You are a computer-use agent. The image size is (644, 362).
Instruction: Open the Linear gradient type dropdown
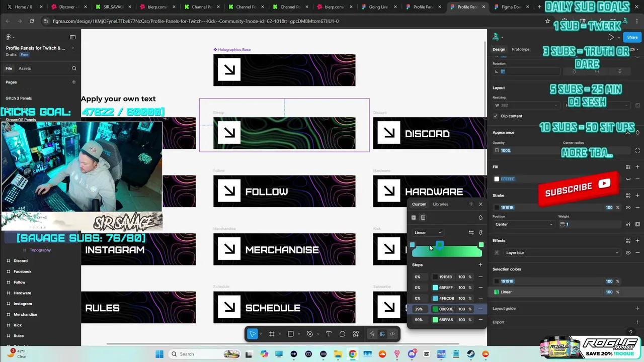[x=428, y=233]
